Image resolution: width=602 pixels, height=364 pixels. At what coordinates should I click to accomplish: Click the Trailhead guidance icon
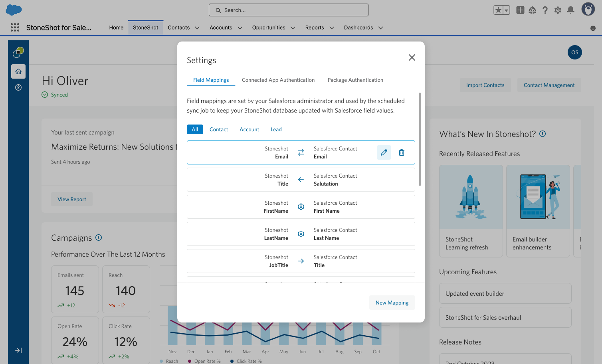click(533, 10)
